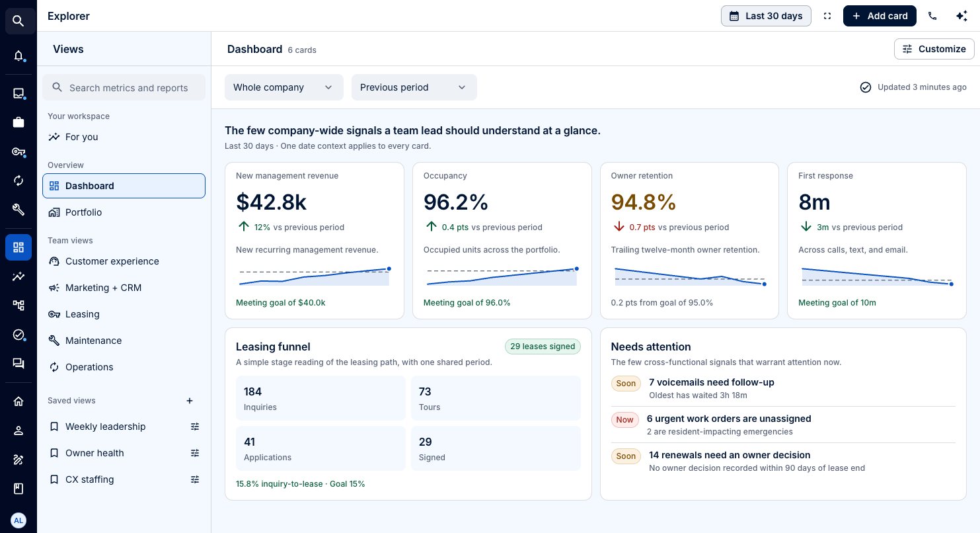
Task: Select the 184 Inquiries funnel tile
Action: click(320, 398)
